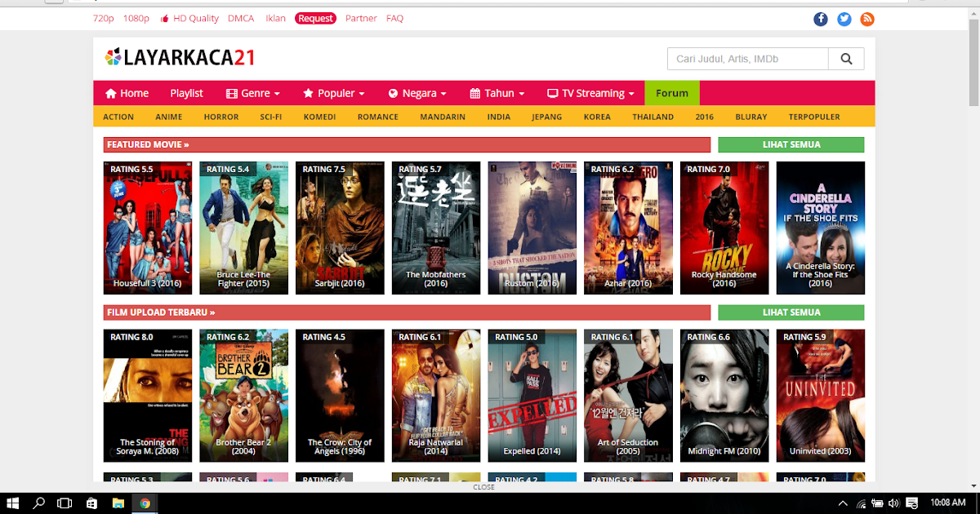Open Midnight FM (2010) poster

click(724, 396)
